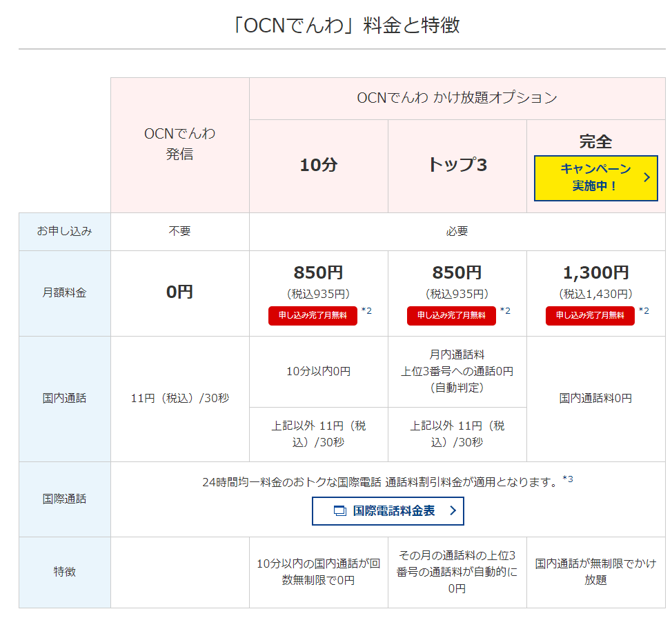Click the chevron arrow on 国際電話料金表 button

pyautogui.click(x=453, y=510)
